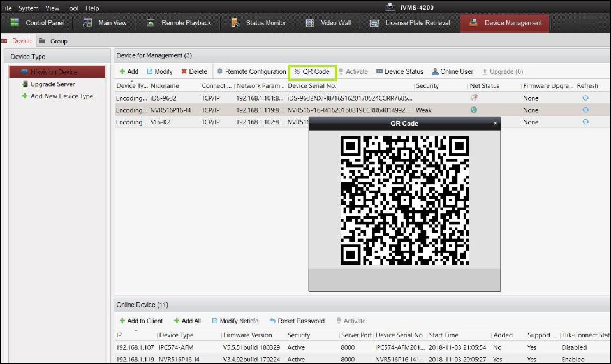The height and width of the screenshot is (364, 611).
Task: Open the Online User list
Action: point(452,71)
